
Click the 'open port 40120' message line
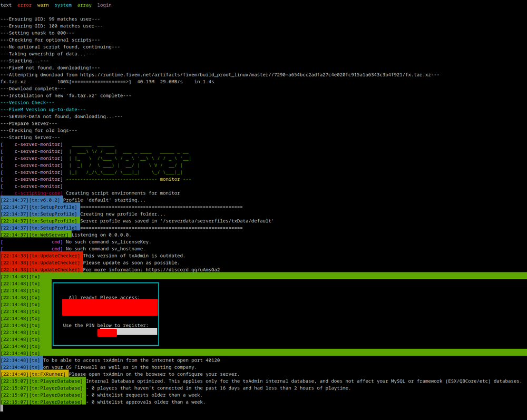(131, 360)
